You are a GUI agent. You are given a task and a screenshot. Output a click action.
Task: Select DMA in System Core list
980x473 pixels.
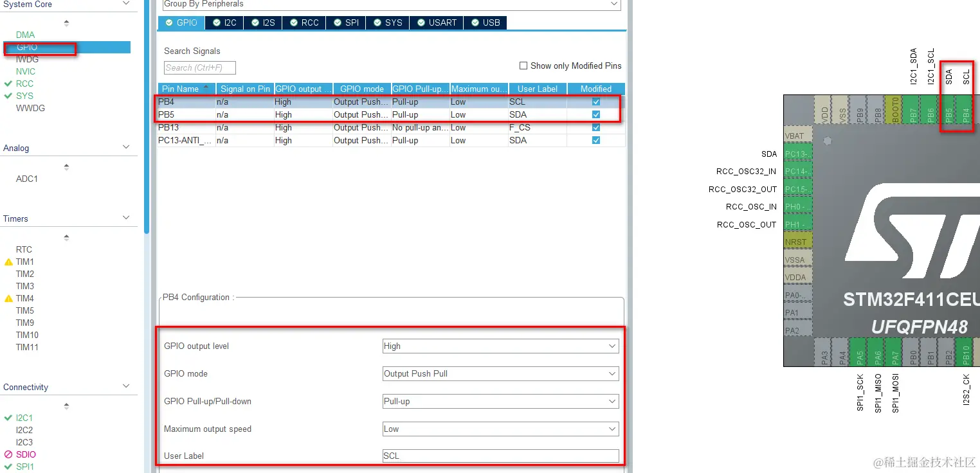[25, 35]
